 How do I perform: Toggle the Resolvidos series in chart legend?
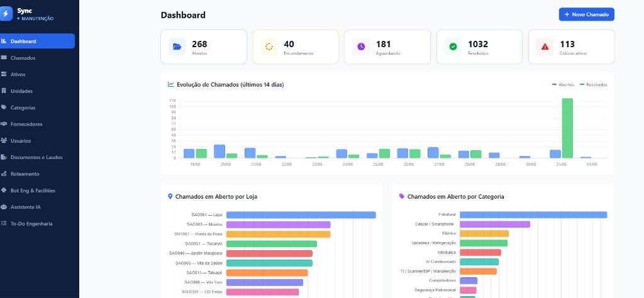coord(594,84)
